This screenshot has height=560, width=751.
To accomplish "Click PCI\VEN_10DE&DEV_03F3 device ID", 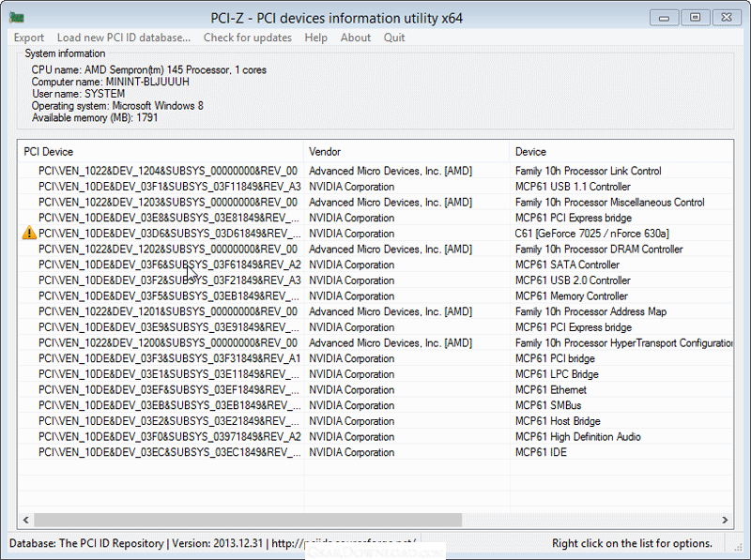I will click(x=170, y=358).
